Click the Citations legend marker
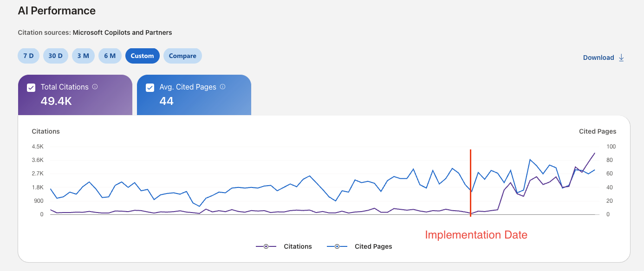This screenshot has height=271, width=644. (266, 246)
